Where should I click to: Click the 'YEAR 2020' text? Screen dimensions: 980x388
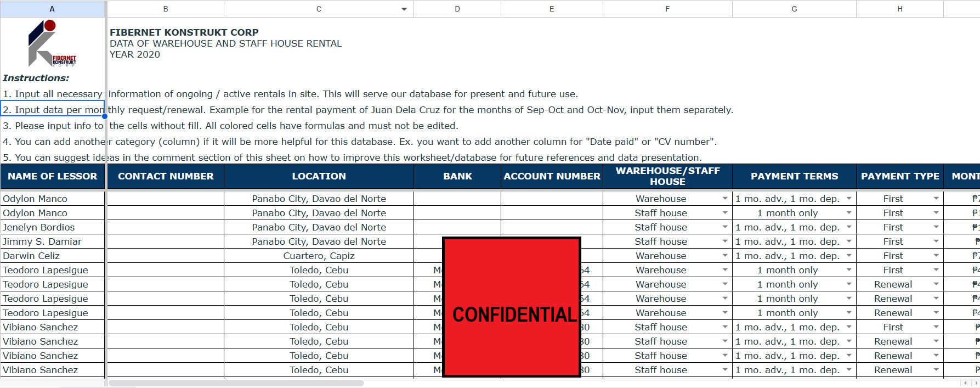[135, 54]
